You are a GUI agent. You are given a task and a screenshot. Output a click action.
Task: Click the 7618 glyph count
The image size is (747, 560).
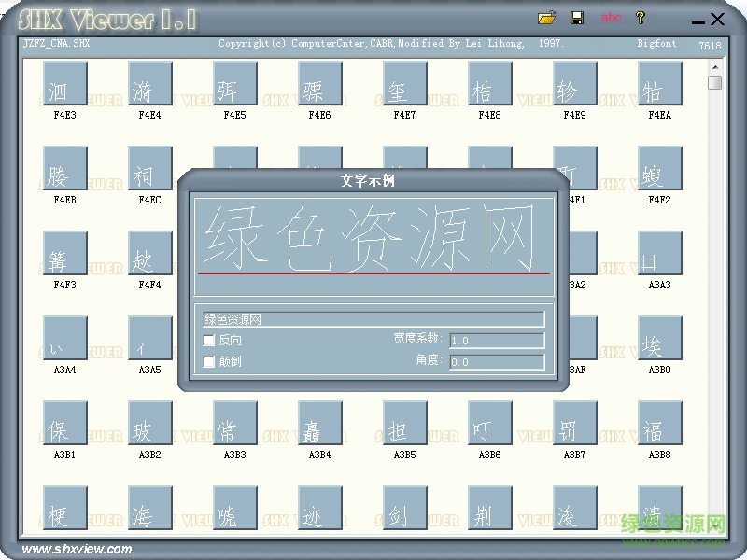pyautogui.click(x=710, y=46)
